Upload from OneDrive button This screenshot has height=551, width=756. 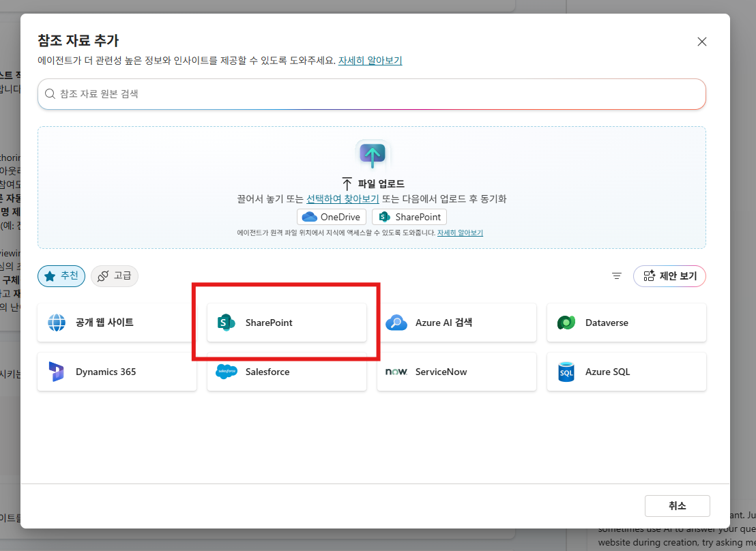pos(332,217)
